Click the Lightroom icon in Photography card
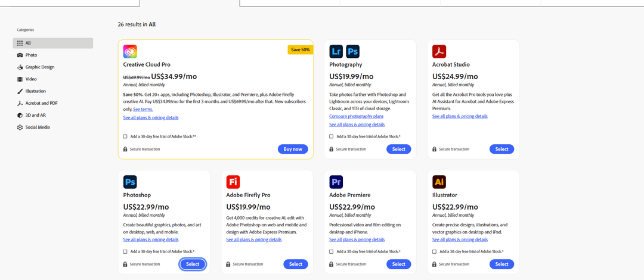 336,51
